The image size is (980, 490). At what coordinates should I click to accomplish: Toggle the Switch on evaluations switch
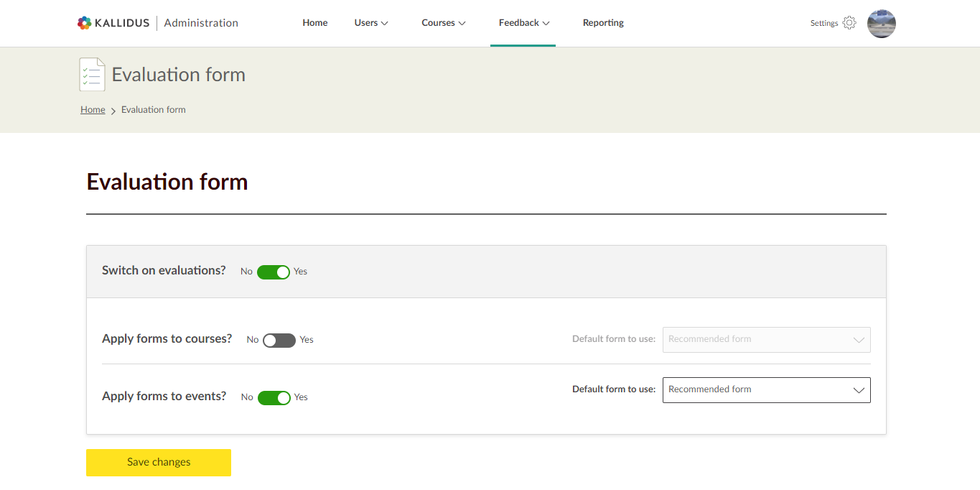point(273,272)
